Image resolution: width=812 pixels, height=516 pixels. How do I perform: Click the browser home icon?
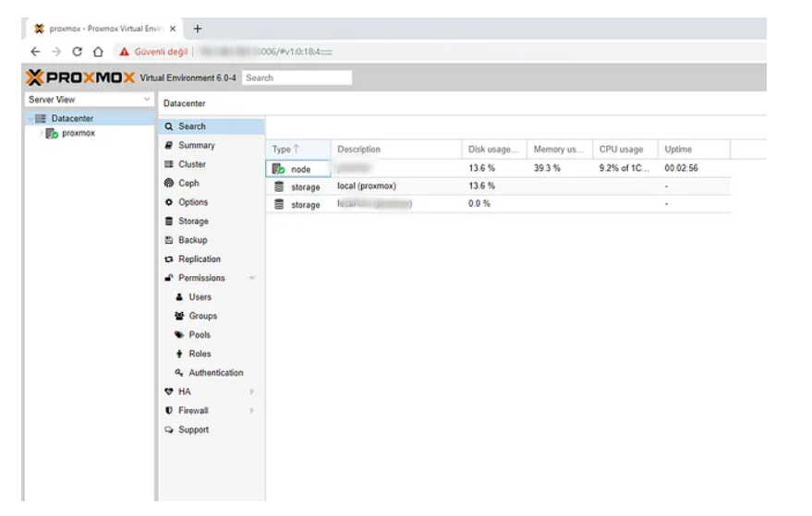tap(98, 52)
